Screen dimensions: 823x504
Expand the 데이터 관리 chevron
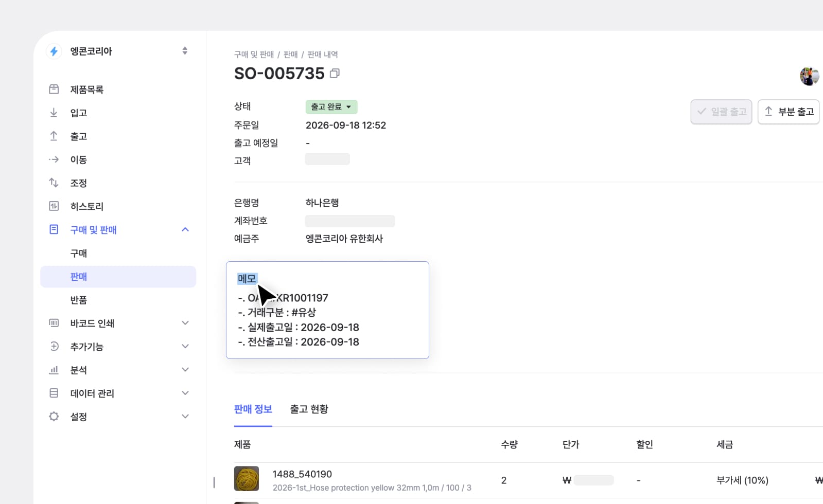click(185, 393)
